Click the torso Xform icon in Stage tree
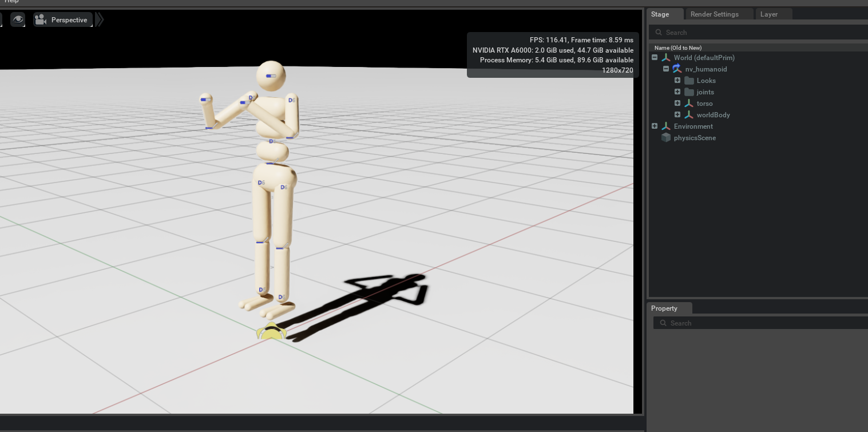 (689, 103)
